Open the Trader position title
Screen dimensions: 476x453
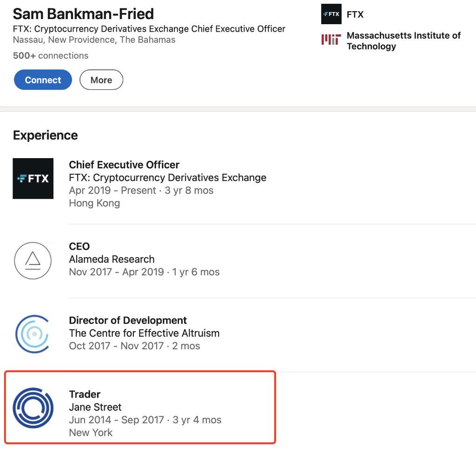(x=85, y=394)
